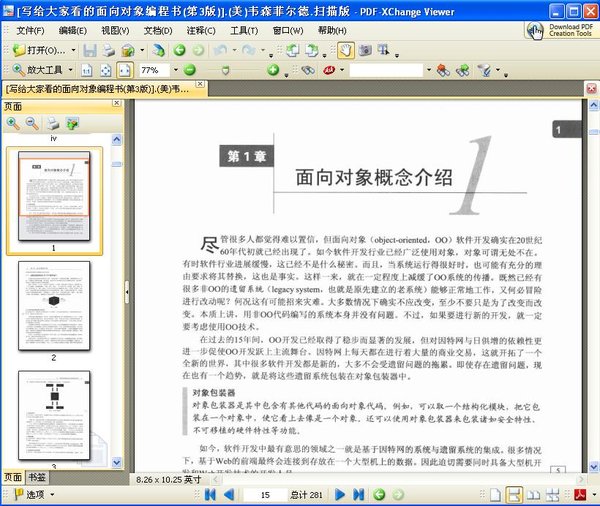Select the Hand tool

click(345, 50)
